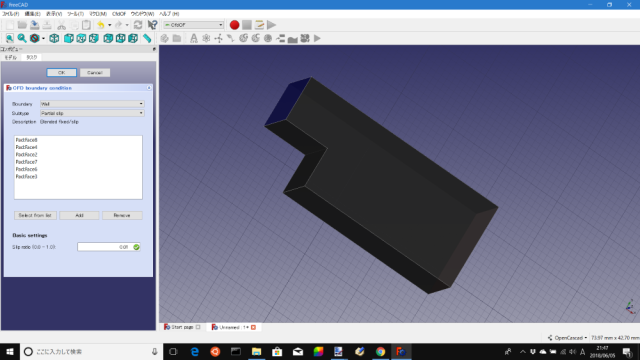This screenshot has width=640, height=360.
Task: Click the paste clipboard icon
Action: [86, 25]
